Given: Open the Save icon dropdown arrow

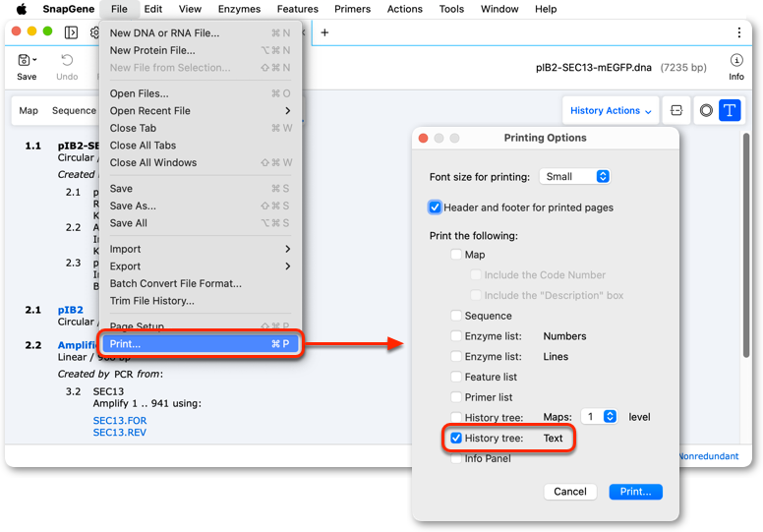Looking at the screenshot, I should point(34,60).
